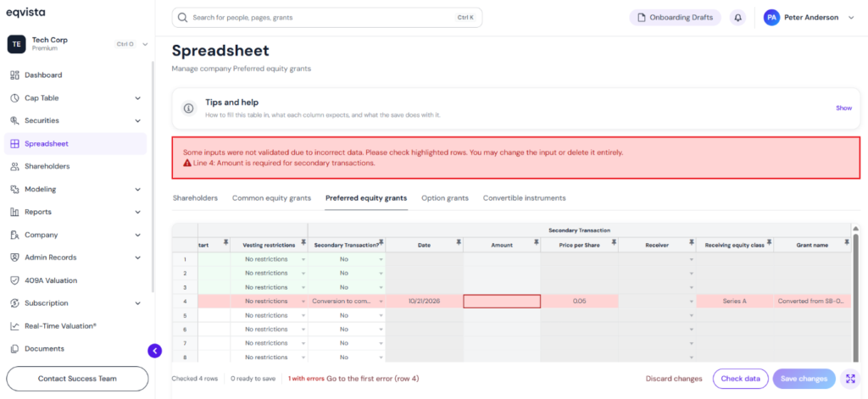Image resolution: width=868 pixels, height=399 pixels.
Task: Select row number 4 header
Action: click(185, 301)
